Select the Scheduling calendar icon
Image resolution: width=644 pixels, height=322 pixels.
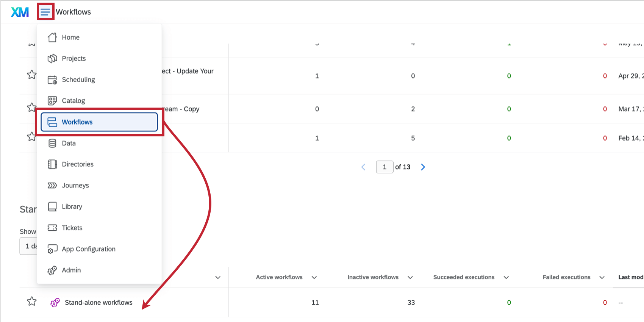tap(52, 80)
